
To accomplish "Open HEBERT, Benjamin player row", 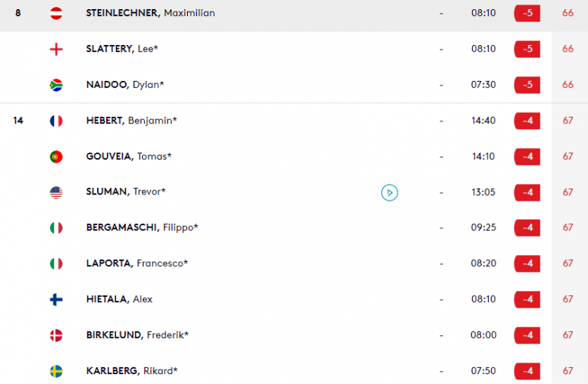I will [294, 121].
